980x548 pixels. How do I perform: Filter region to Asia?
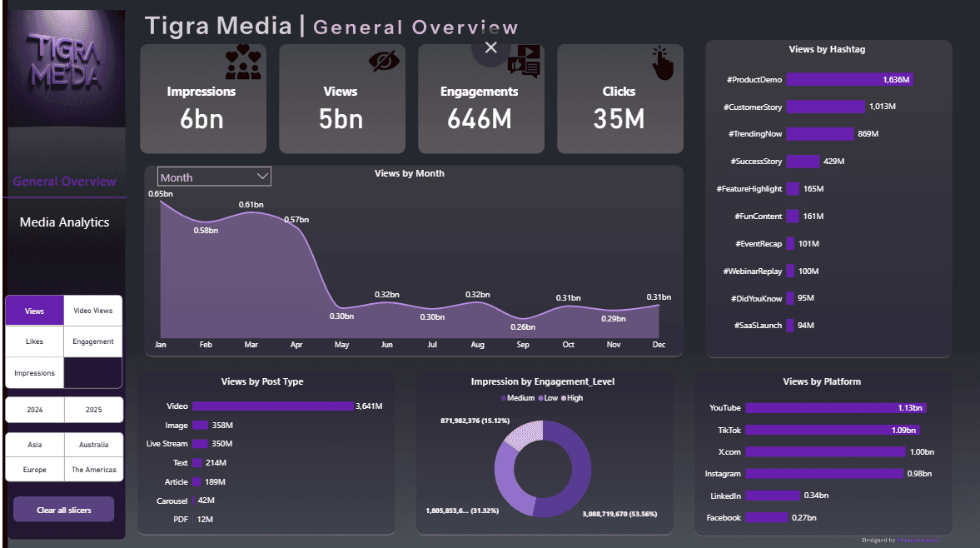coord(34,445)
